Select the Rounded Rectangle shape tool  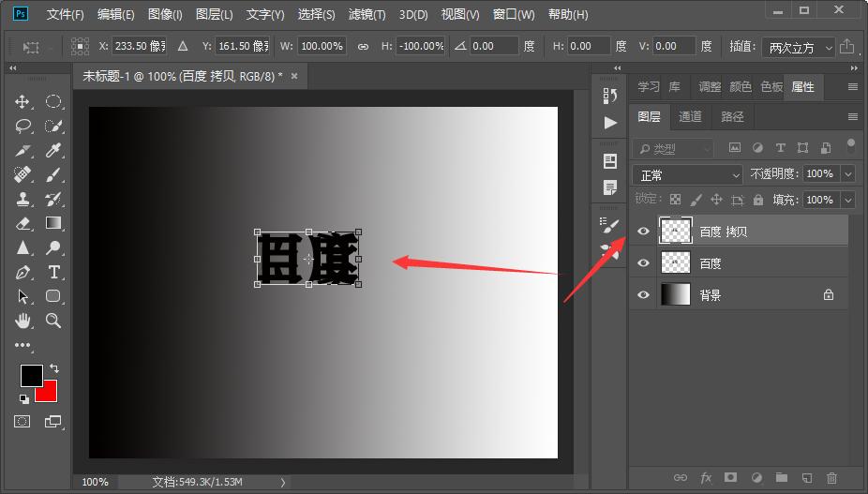click(53, 295)
